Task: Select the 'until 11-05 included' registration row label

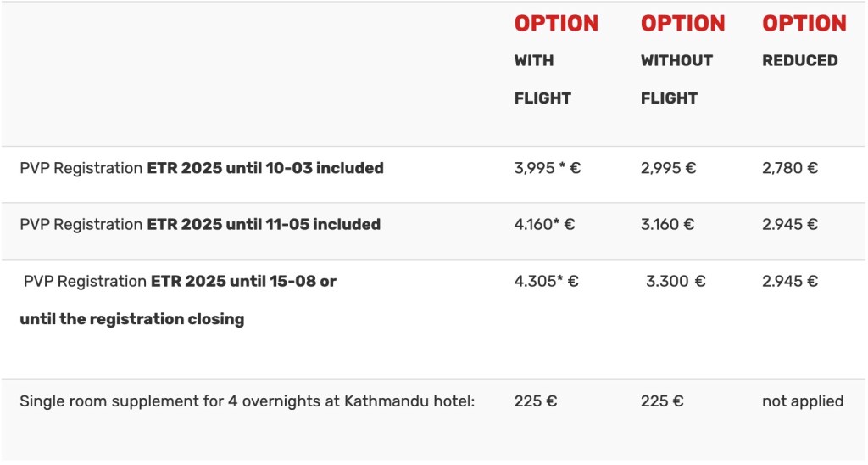Action: tap(200, 225)
